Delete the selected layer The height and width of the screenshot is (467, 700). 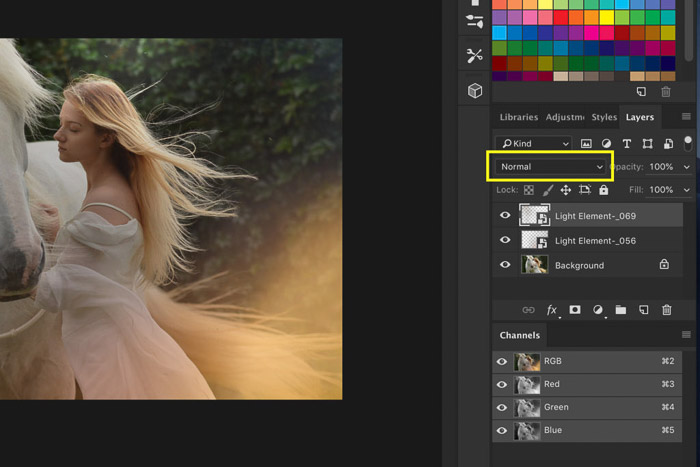tap(667, 310)
